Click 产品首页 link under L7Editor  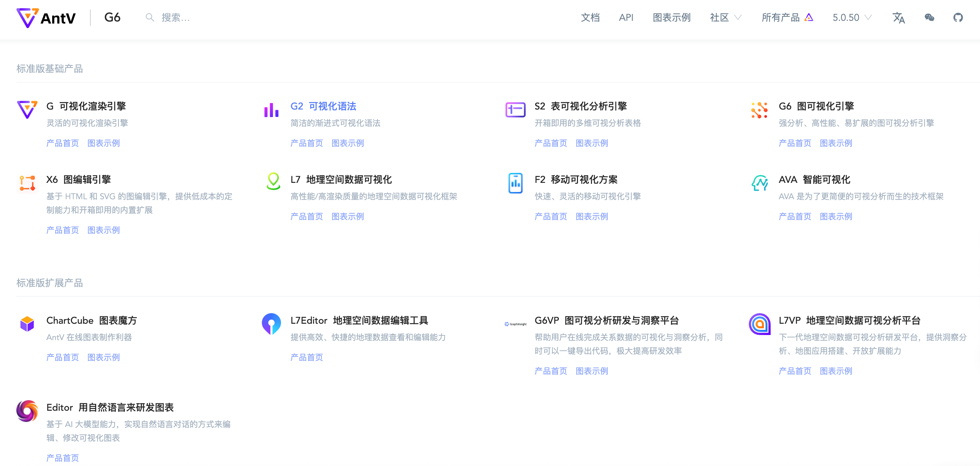(x=306, y=357)
